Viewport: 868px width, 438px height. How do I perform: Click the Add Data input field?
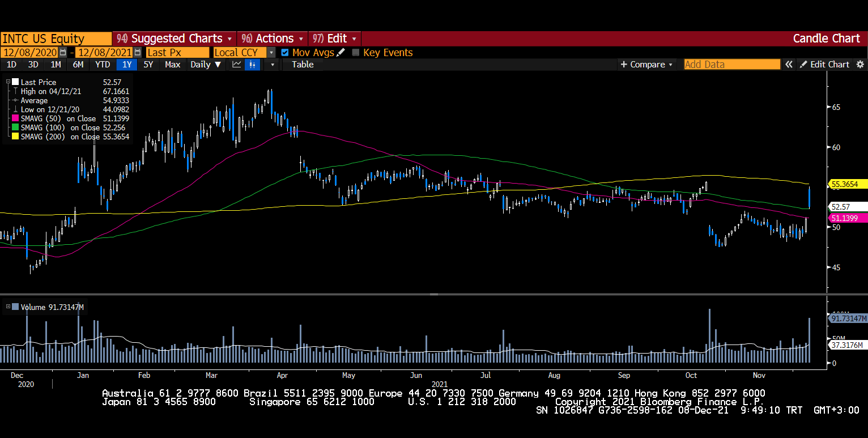732,65
